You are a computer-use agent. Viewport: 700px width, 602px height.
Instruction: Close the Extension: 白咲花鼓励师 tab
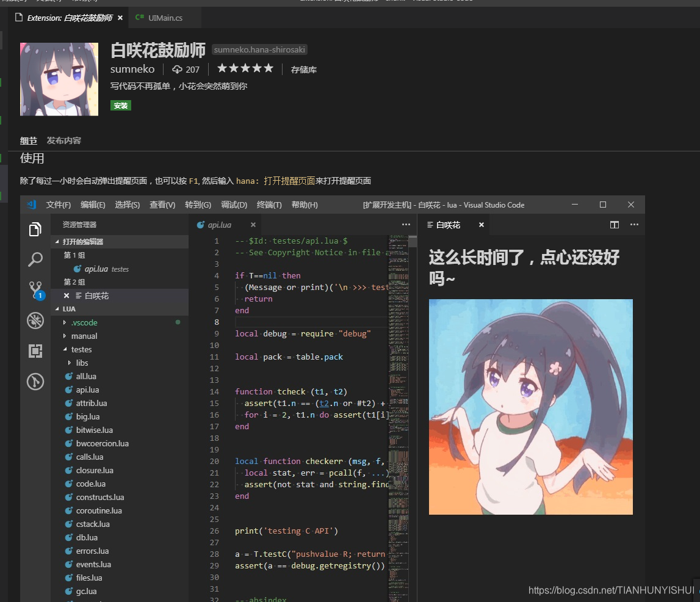(x=120, y=18)
